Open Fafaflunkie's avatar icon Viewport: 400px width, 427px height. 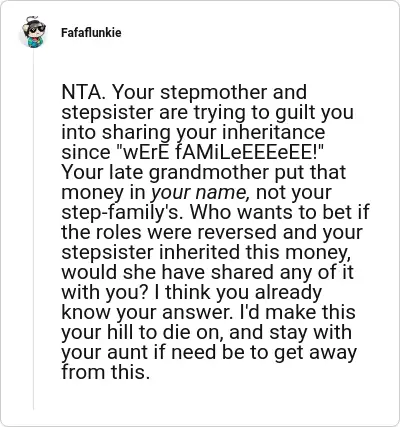(x=34, y=33)
